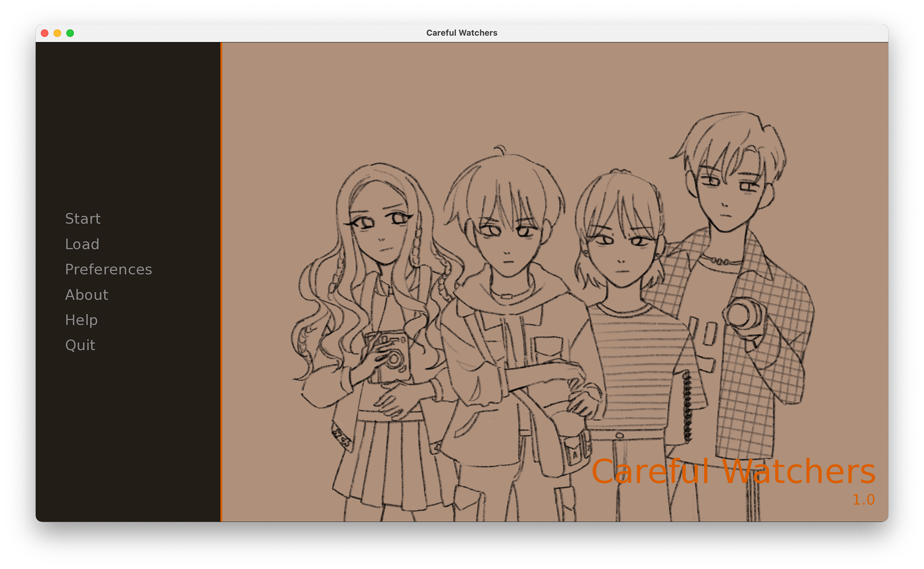Click the green fullscreen window button
This screenshot has height=569, width=924.
70,33
